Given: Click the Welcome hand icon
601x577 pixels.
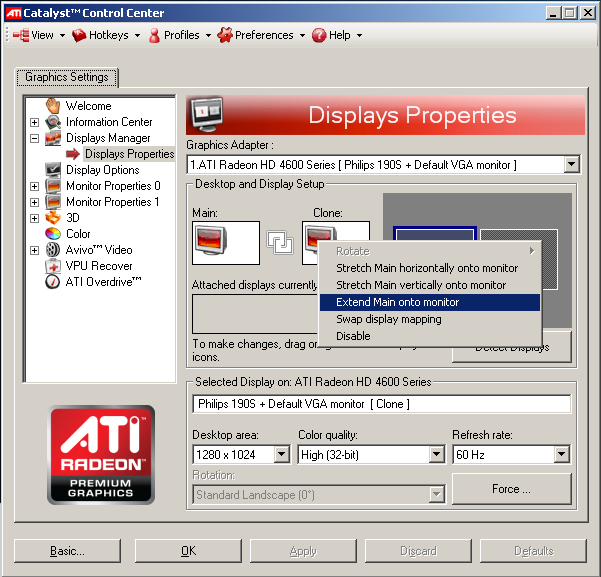Looking at the screenshot, I should 53,106.
